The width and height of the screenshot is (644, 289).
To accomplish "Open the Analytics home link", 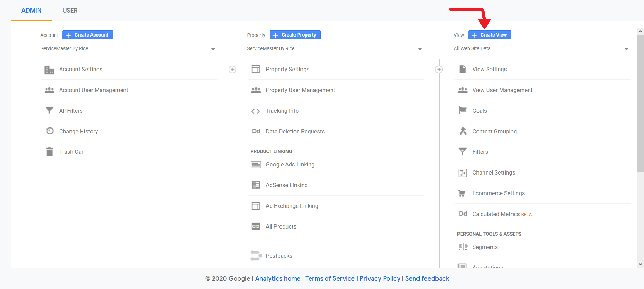I will 278,278.
